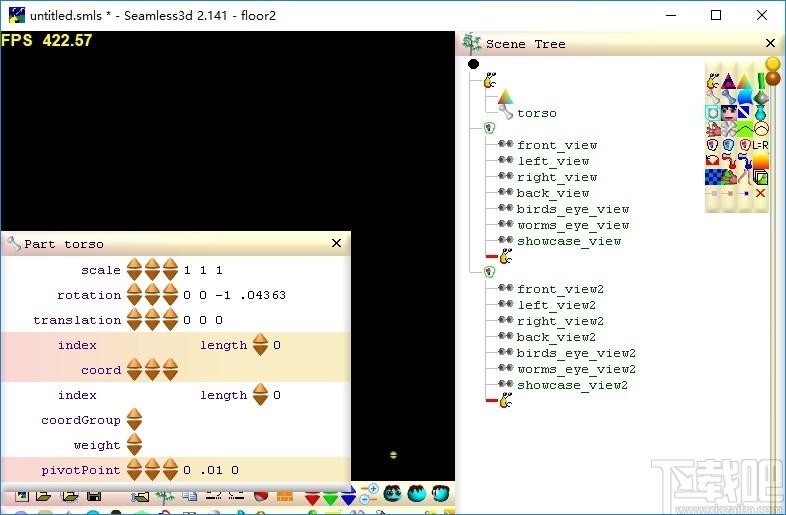The height and width of the screenshot is (515, 786).
Task: Click the red down-arrow triangle in bottom toolbar
Action: 312,497
